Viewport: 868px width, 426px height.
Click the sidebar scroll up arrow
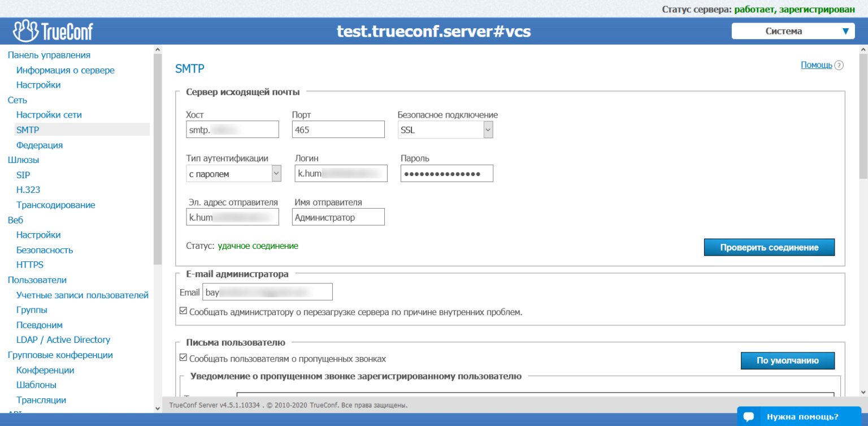[x=157, y=50]
